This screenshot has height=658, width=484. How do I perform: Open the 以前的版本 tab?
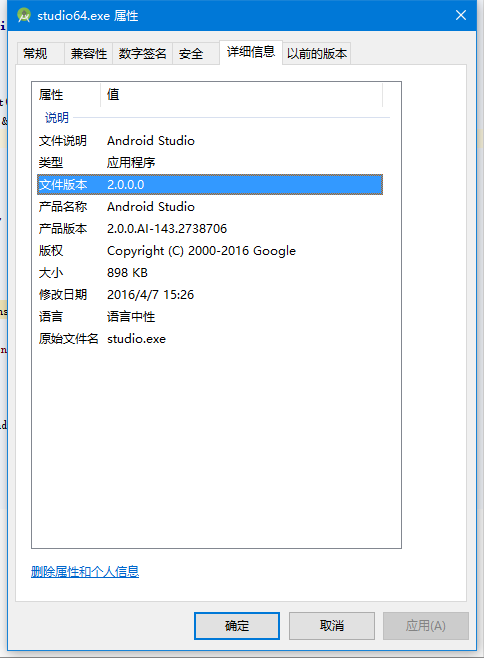(x=317, y=54)
